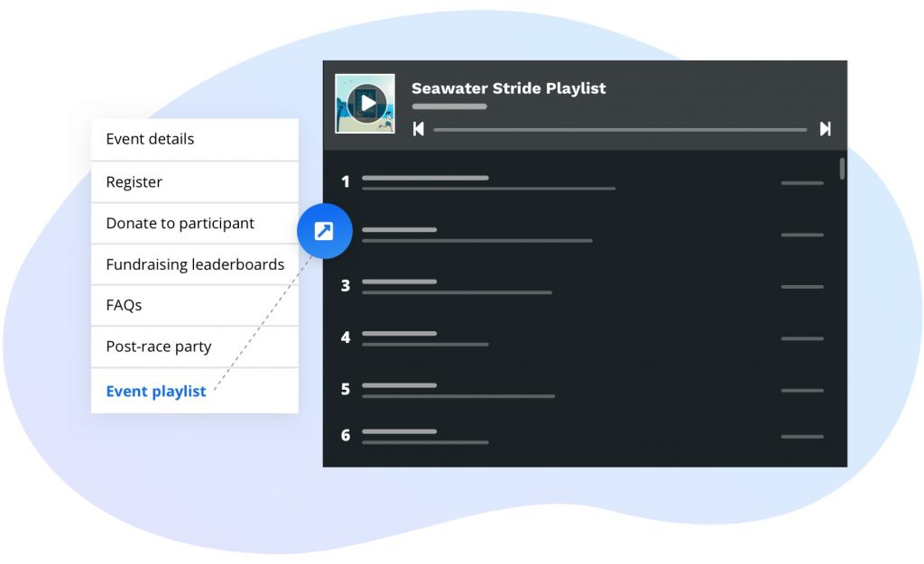Select Post-race party menu entry
The width and height of the screenshot is (924, 564).
[x=159, y=347]
